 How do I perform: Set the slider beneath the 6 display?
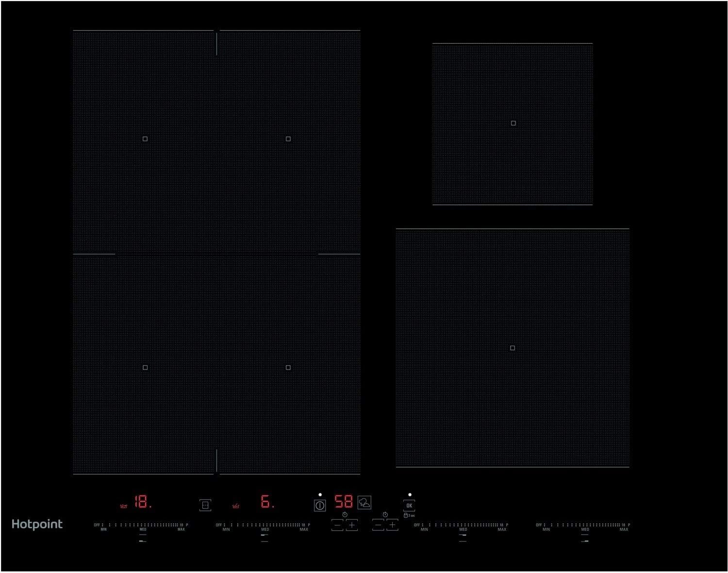point(263,525)
